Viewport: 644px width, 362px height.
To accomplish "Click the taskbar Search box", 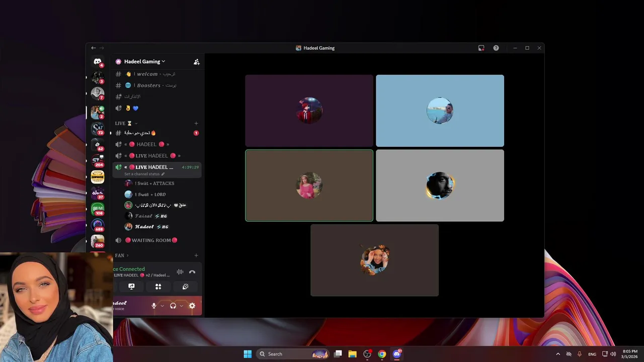I will [x=293, y=354].
